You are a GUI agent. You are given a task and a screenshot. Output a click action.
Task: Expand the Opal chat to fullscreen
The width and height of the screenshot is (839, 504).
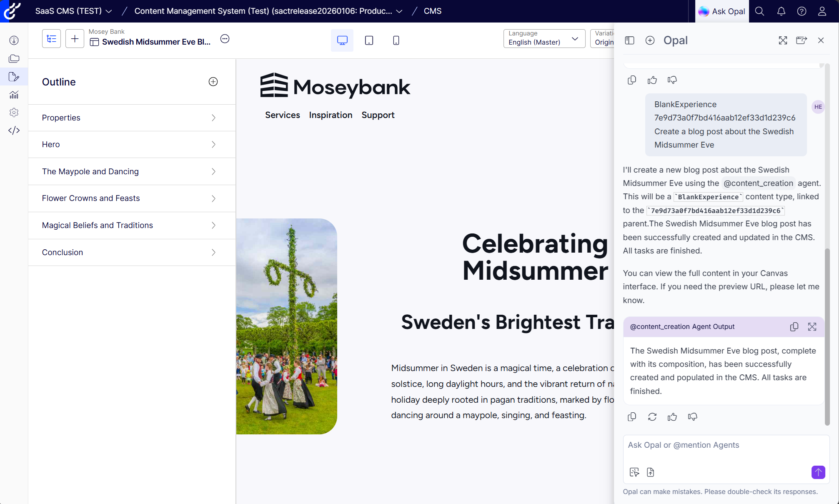point(783,40)
